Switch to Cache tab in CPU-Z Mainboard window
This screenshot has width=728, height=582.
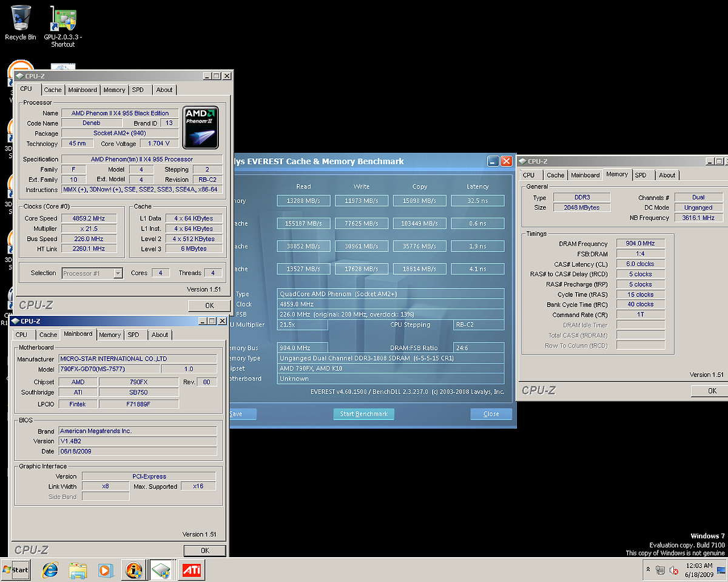pos(48,335)
